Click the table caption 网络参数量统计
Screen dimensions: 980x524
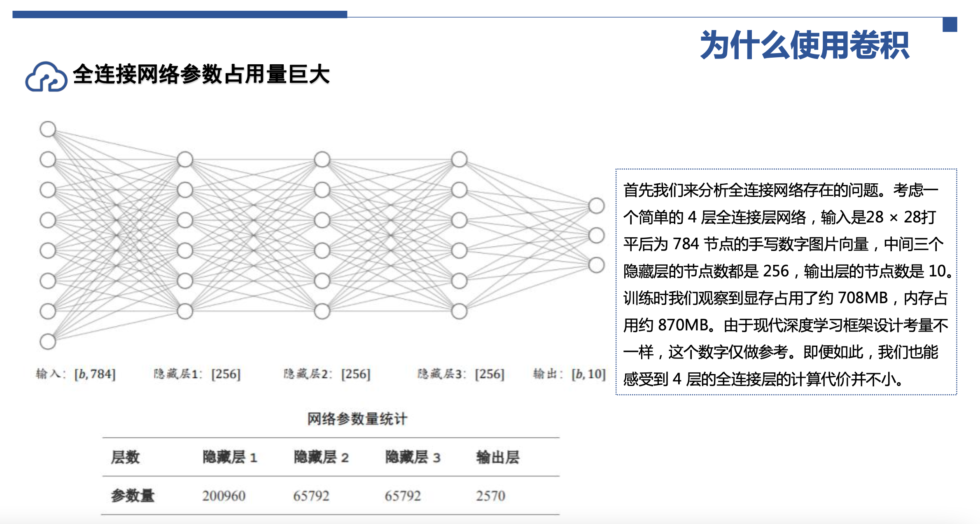pyautogui.click(x=357, y=419)
